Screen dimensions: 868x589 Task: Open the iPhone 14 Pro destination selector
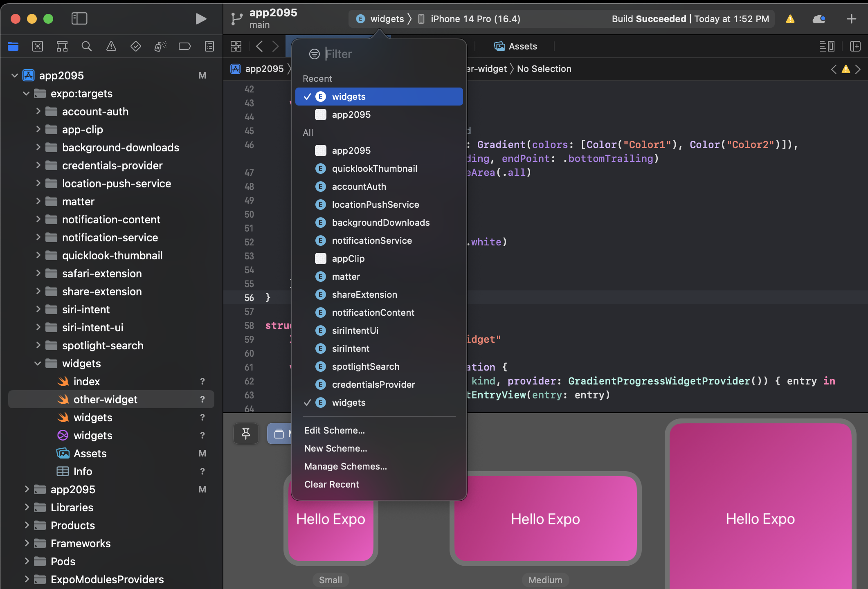(474, 19)
